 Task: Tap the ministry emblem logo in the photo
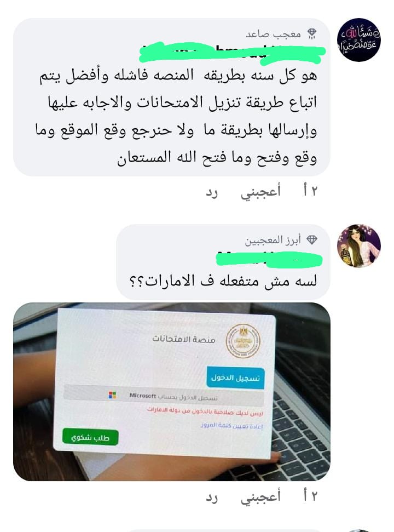[243, 341]
